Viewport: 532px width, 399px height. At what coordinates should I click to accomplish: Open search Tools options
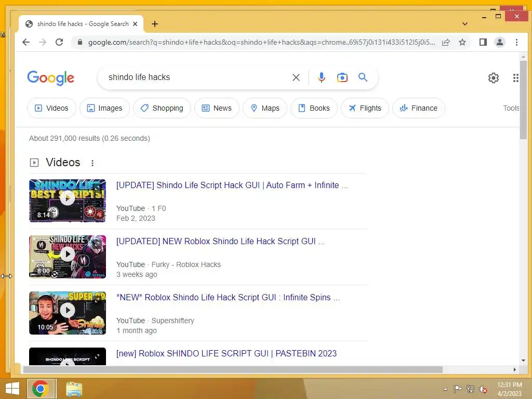(x=511, y=108)
